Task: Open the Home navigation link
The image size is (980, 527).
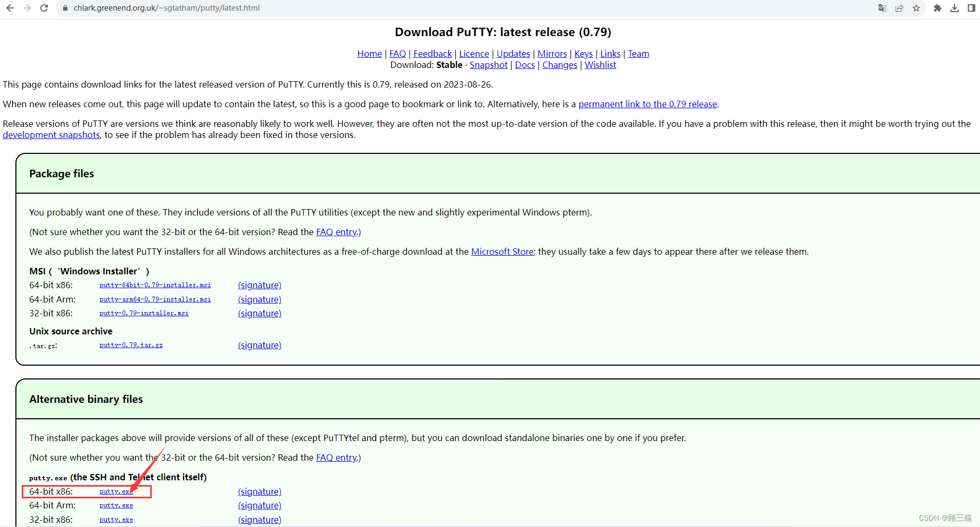Action: tap(369, 54)
